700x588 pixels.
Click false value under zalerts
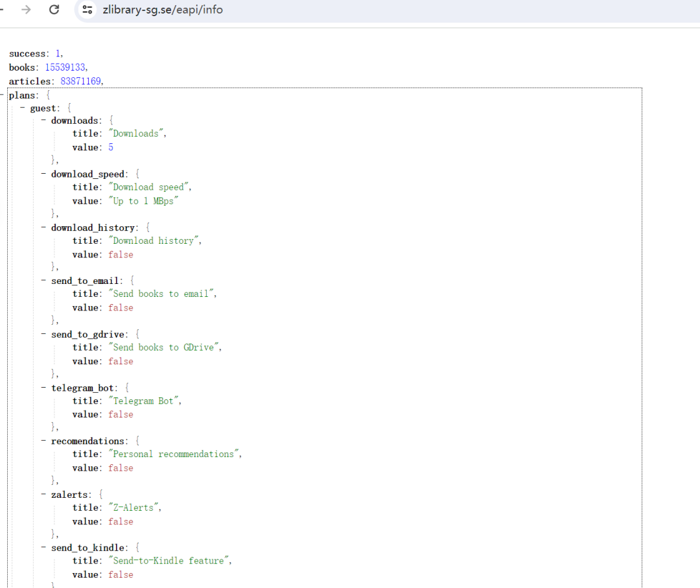pyautogui.click(x=121, y=521)
